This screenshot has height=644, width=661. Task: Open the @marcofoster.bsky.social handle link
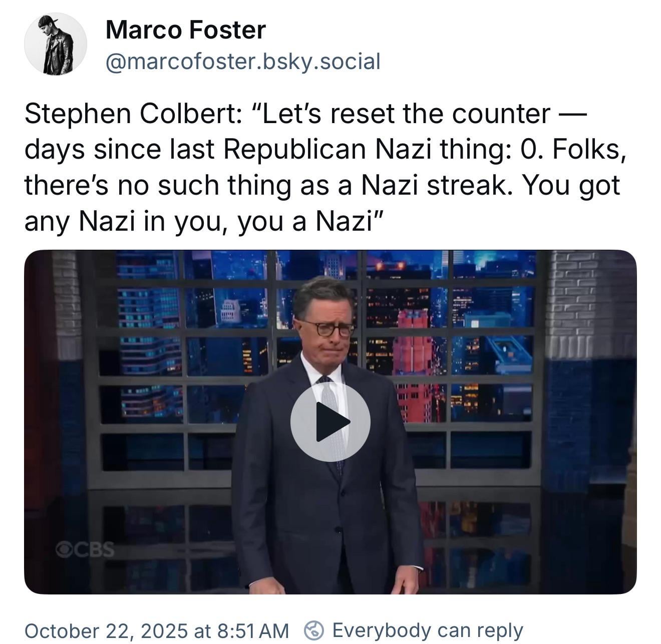pos(243,62)
